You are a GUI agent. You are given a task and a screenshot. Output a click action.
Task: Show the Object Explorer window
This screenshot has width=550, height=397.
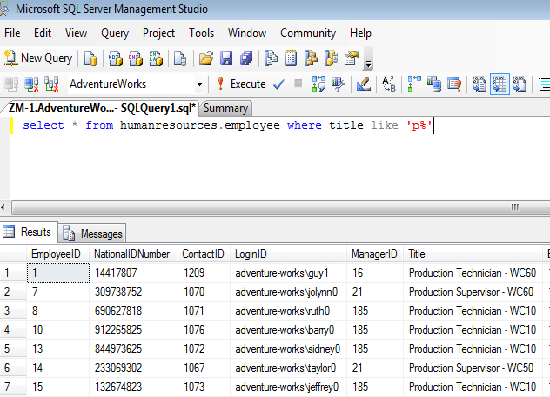(x=311, y=58)
